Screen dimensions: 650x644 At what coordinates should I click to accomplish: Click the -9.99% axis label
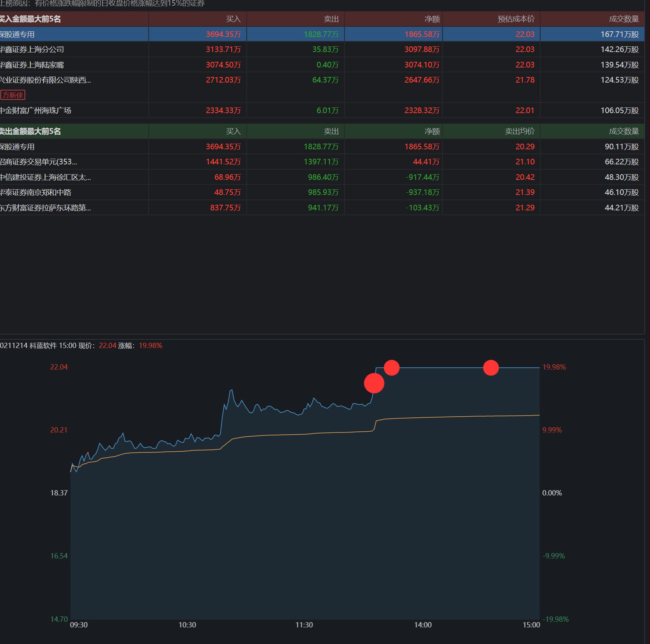(x=553, y=556)
